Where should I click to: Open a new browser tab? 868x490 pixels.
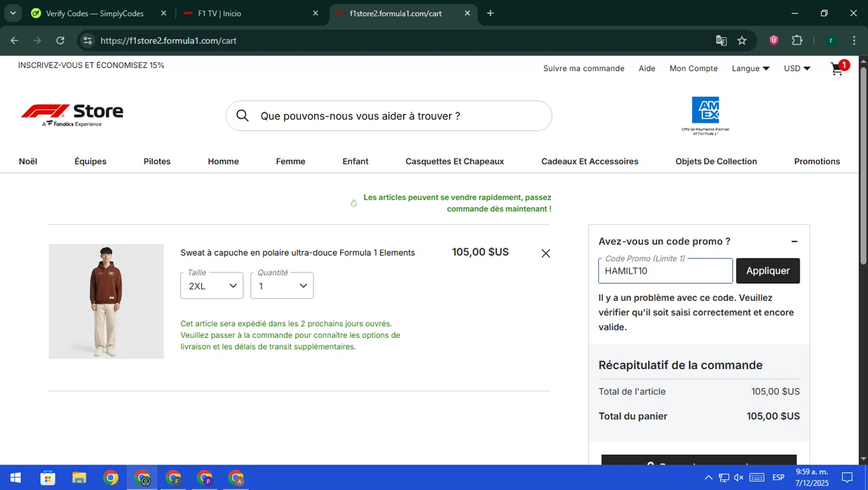coord(490,13)
